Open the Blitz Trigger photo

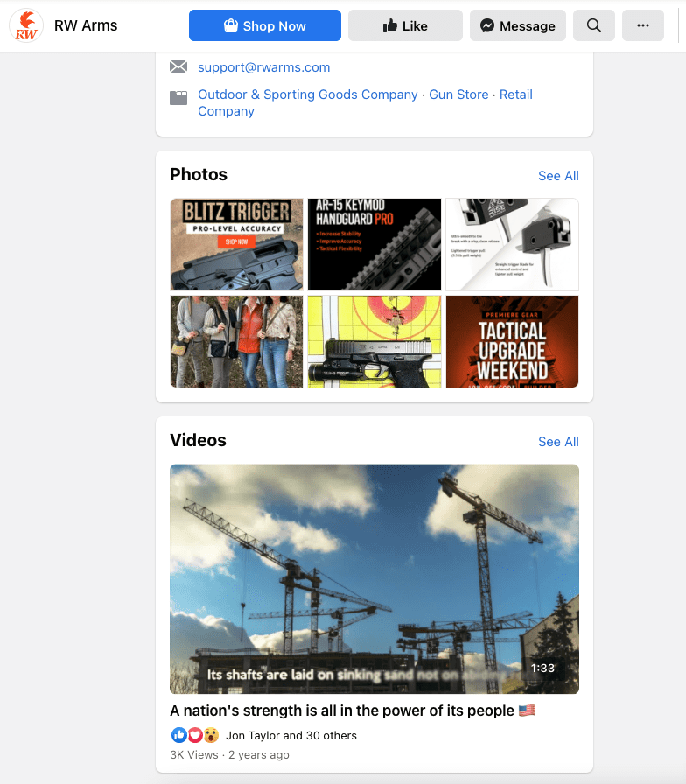pos(236,244)
